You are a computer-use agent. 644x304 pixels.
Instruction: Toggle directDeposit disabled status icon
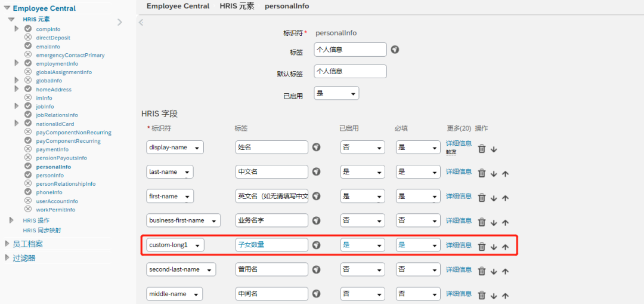coord(28,37)
